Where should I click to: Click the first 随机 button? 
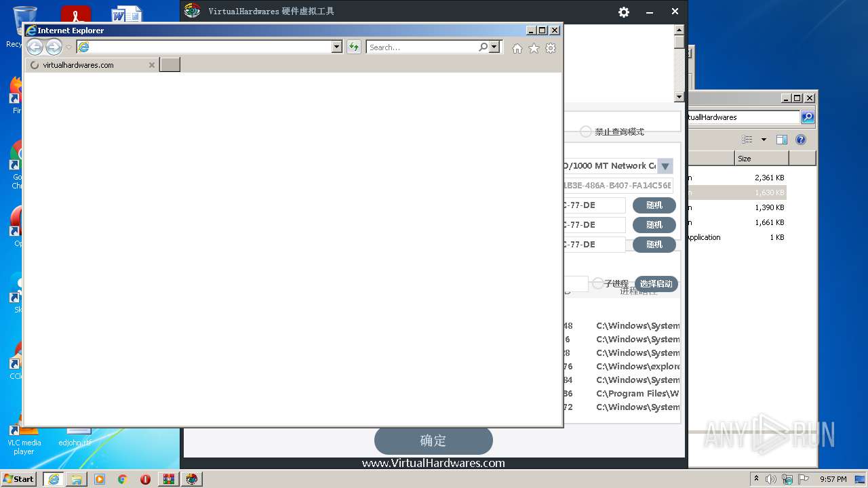coord(654,205)
